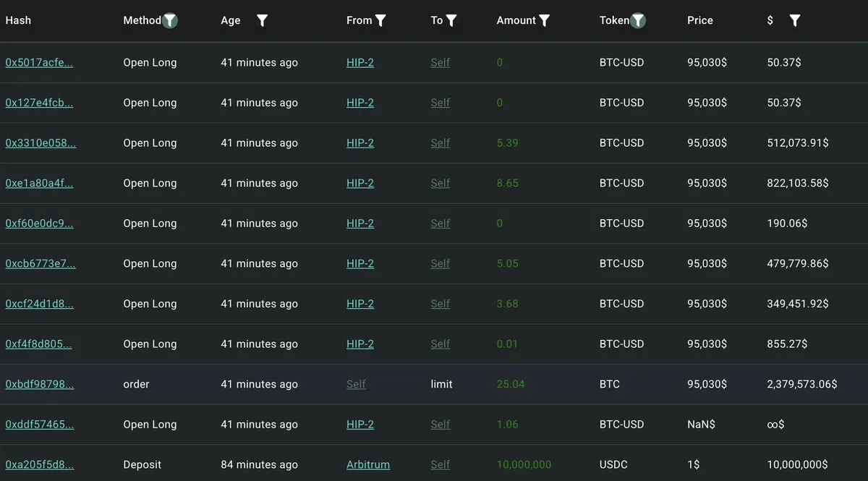Open transaction hash 0x5017acfe
The image size is (868, 481).
tap(39, 63)
